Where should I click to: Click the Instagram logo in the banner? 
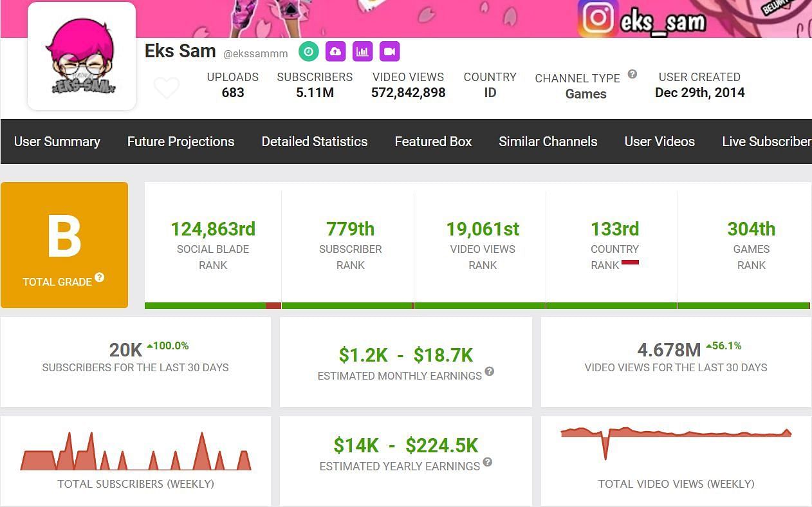click(x=597, y=18)
